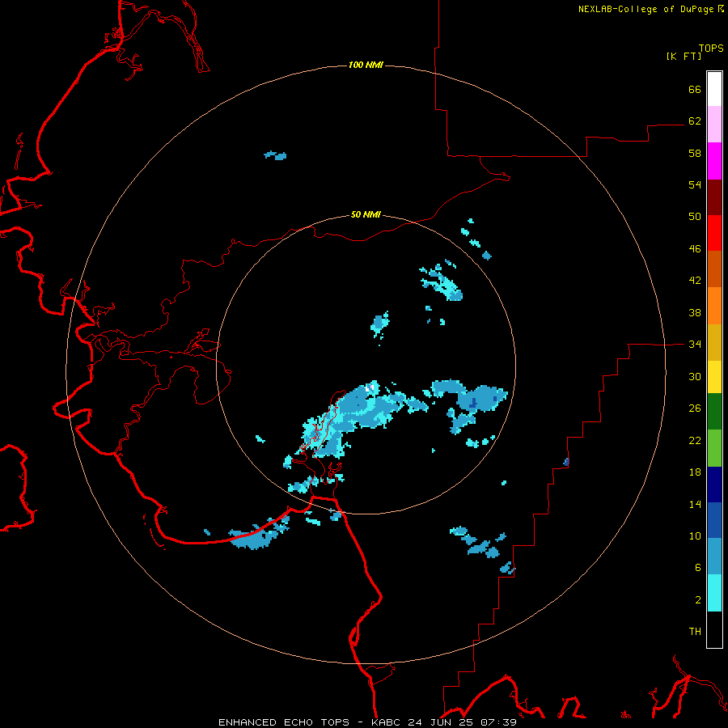The width and height of the screenshot is (728, 728).
Task: Click the light orange legend swatch
Action: pos(714,306)
